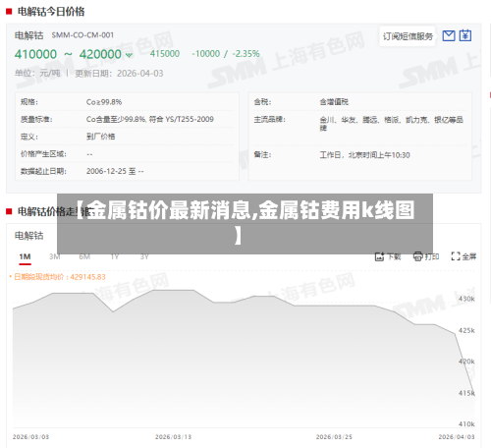Image resolution: width=491 pixels, height=448 pixels.
Task: Click the change value -10000 / -2.35%
Action: click(226, 54)
